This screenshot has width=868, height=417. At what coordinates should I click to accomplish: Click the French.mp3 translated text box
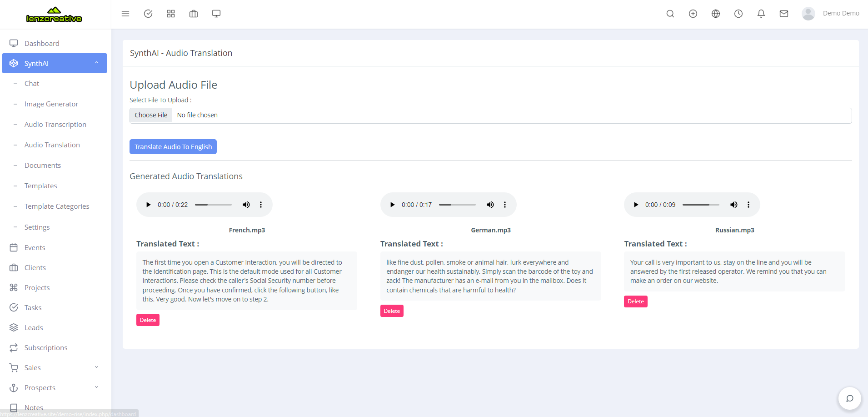[247, 281]
